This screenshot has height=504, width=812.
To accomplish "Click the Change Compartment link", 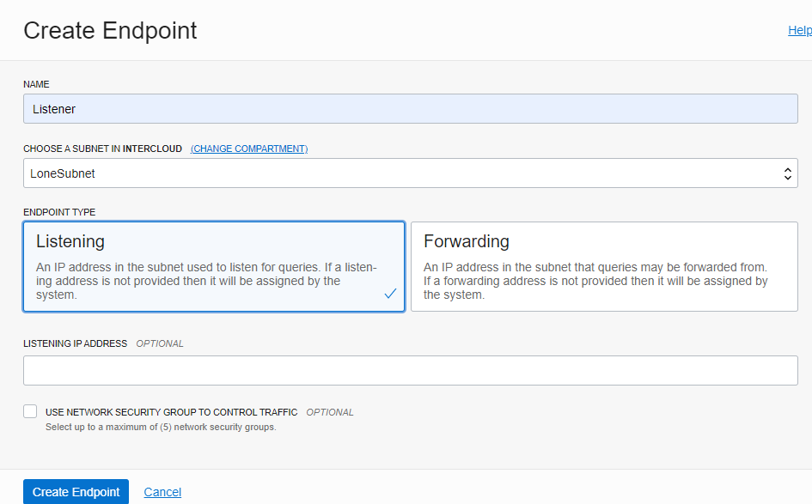I will (x=249, y=149).
